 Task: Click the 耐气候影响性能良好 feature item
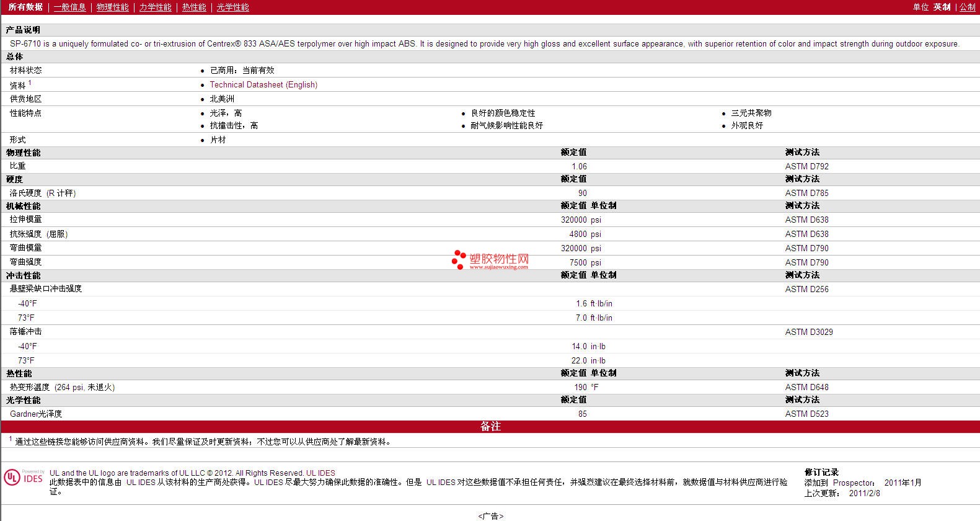tap(506, 126)
